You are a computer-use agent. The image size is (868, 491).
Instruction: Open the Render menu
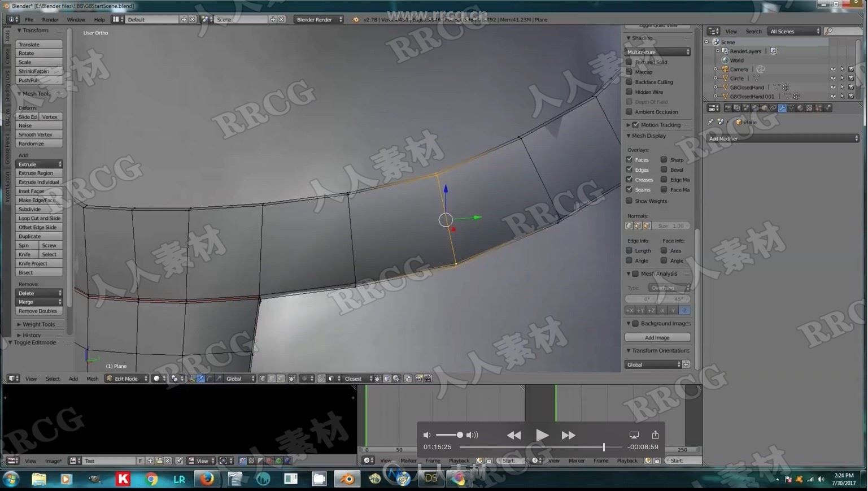50,19
